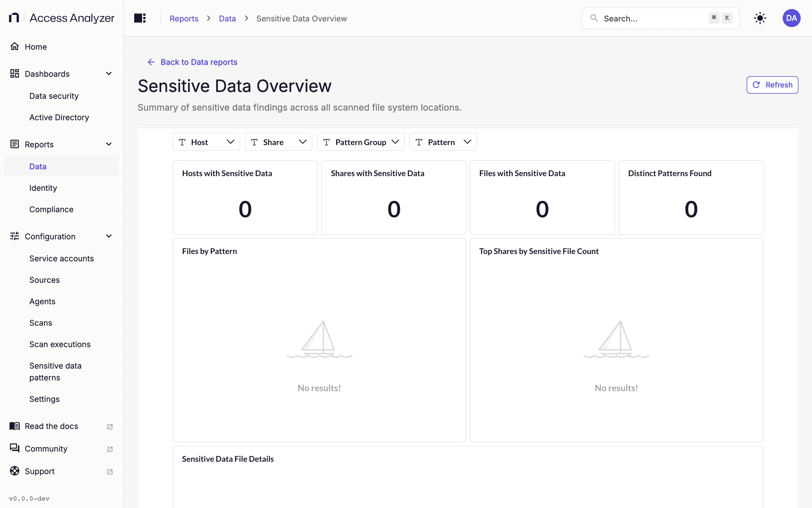Viewport: 812px width, 508px height.
Task: Click the text-type icon in Pattern filter
Action: tap(419, 142)
